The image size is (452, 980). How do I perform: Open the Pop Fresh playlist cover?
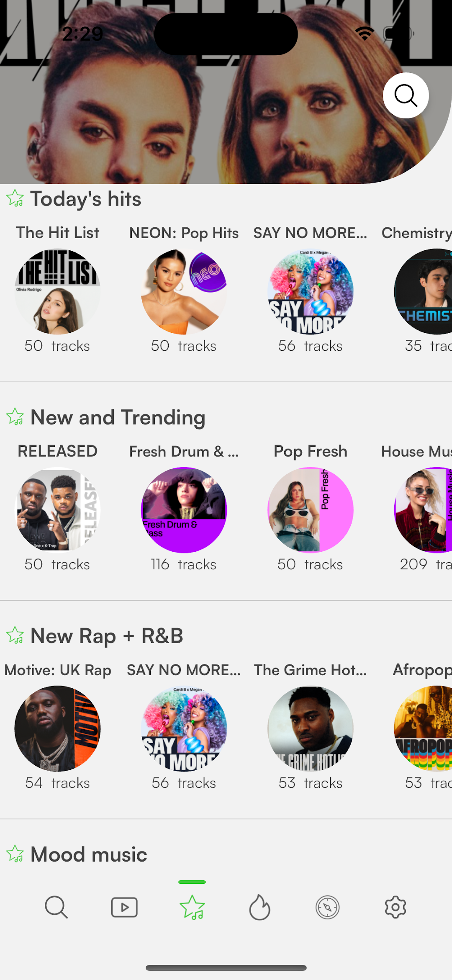(x=311, y=510)
